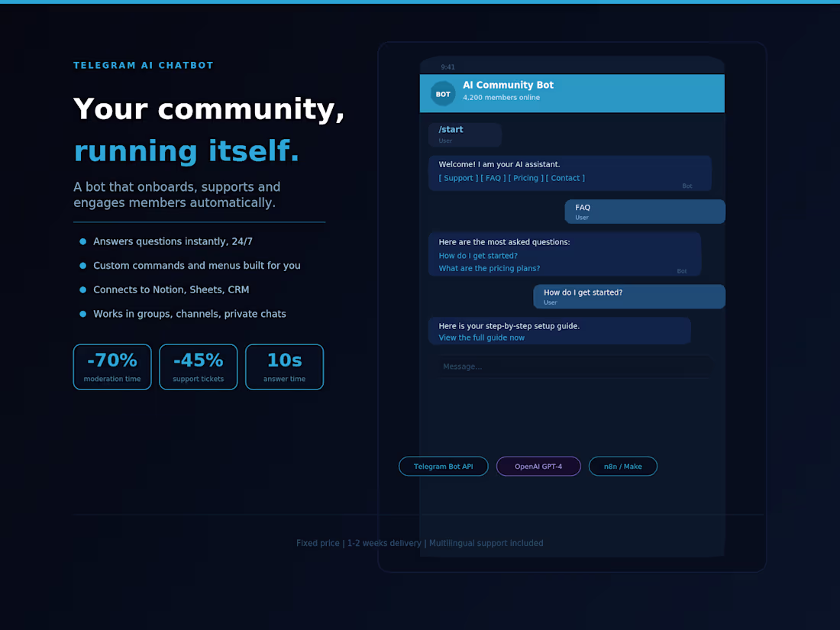
Task: Click the AI Community Bot avatar icon
Action: 443,93
